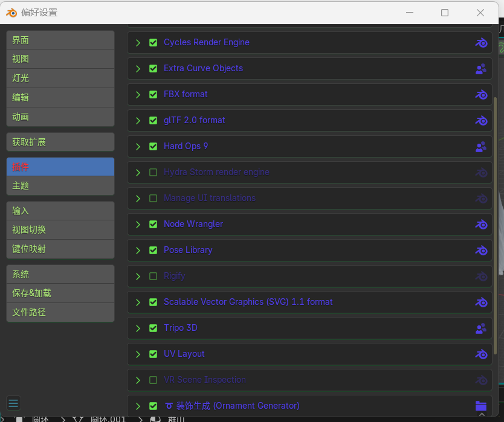Expand Hydra Storm render engine details
The width and height of the screenshot is (504, 422).
[138, 173]
